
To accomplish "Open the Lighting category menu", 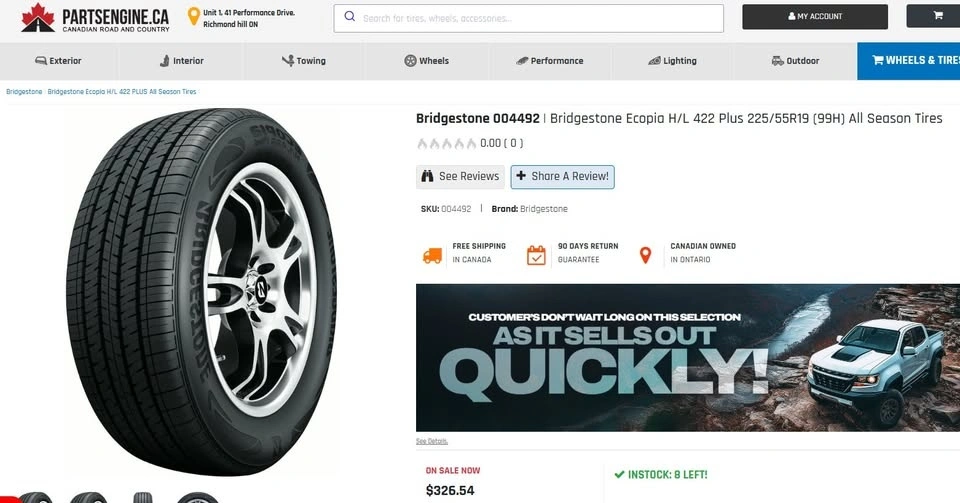I will (x=672, y=61).
